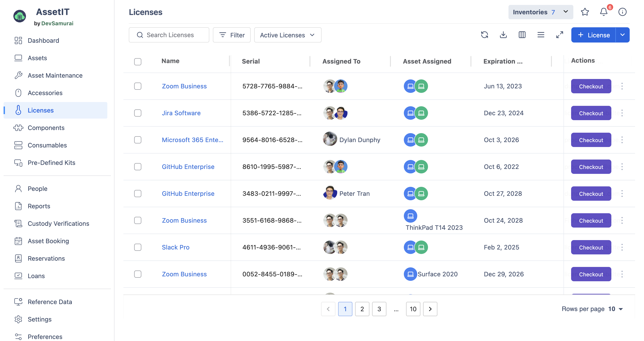This screenshot has height=341, width=644.
Task: Open the notifications bell
Action: point(604,12)
